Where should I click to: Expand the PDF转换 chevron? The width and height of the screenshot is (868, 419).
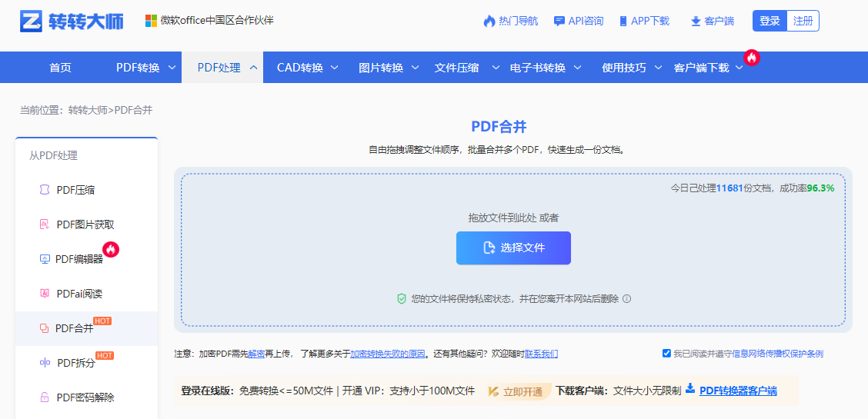(172, 68)
